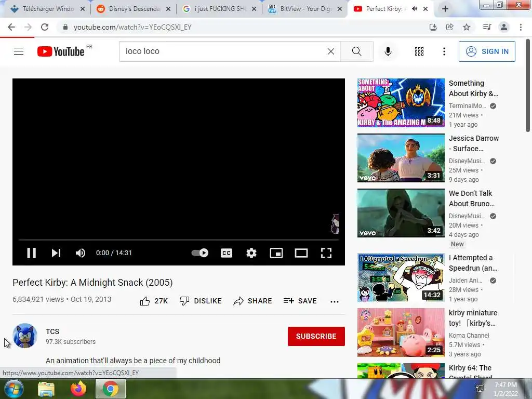This screenshot has height=399, width=532.
Task: Open Something About Kirby thumbnail
Action: coord(401,102)
